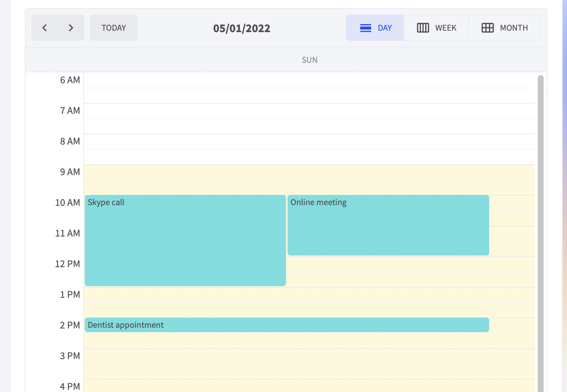This screenshot has height=392, width=567.
Task: Click the calendar's vertical scrollbar
Action: tap(541, 234)
